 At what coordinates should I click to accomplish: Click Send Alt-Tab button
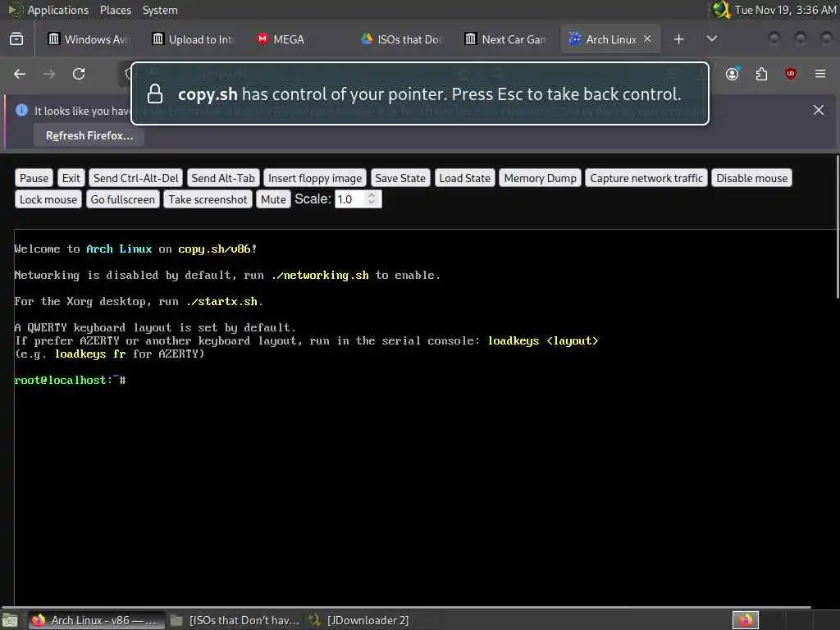point(223,178)
